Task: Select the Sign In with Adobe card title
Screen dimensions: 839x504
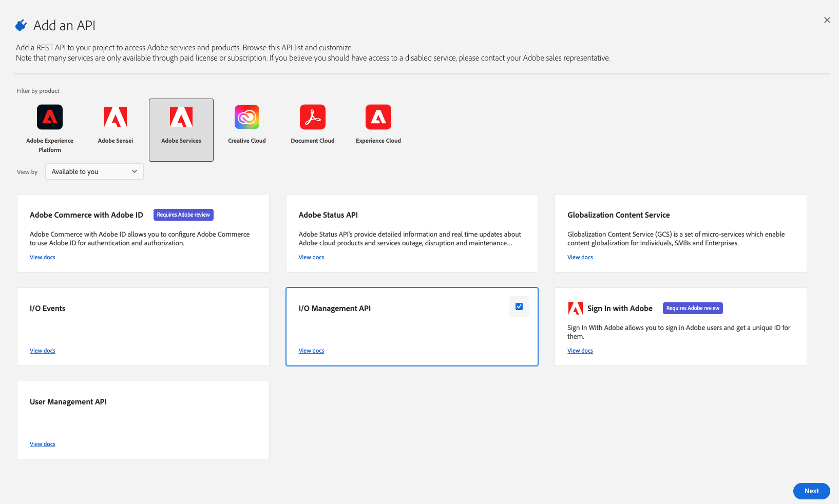Action: [620, 308]
